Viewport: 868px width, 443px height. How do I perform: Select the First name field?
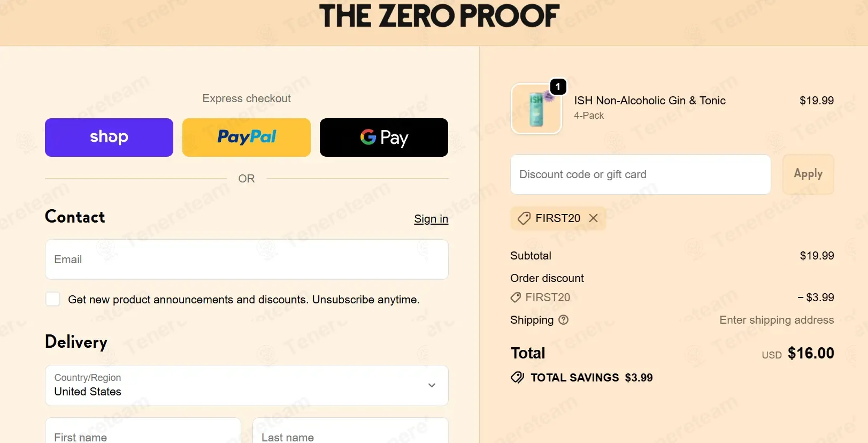point(143,431)
